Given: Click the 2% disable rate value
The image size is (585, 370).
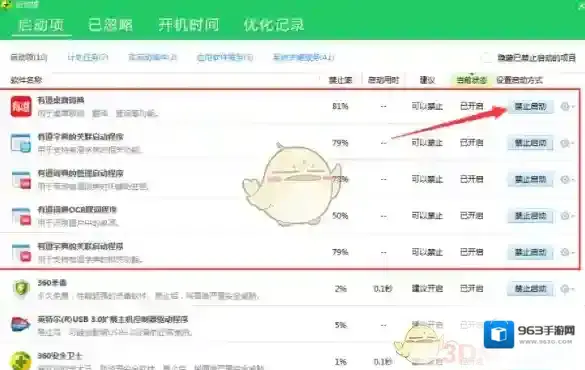Looking at the screenshot, I should pos(341,288).
